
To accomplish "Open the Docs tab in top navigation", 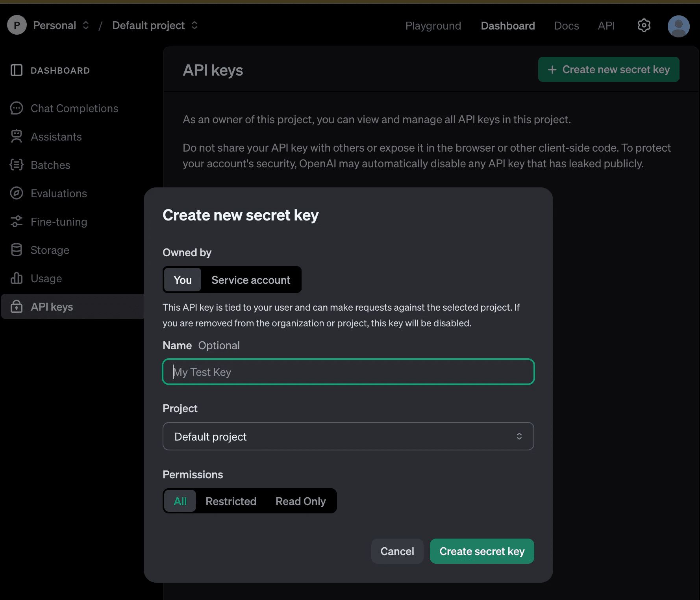I will (566, 26).
